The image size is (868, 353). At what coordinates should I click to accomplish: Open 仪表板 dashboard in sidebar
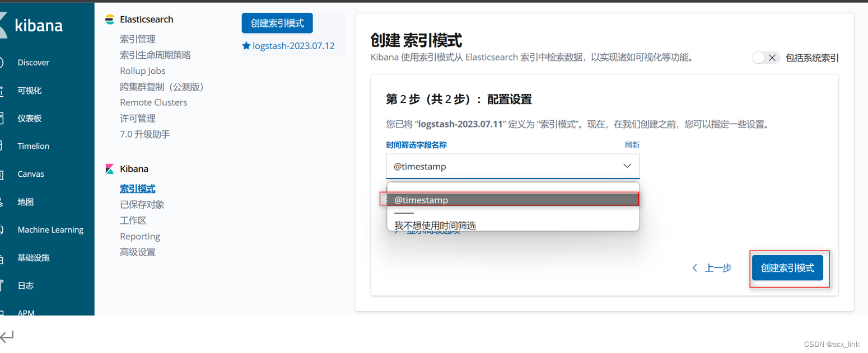pyautogui.click(x=29, y=118)
